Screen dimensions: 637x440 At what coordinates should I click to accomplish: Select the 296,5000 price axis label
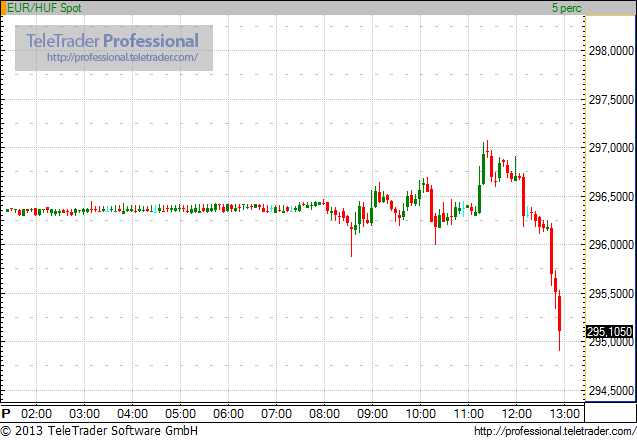[611, 197]
